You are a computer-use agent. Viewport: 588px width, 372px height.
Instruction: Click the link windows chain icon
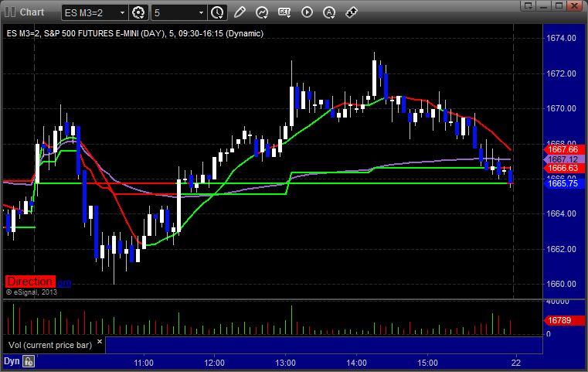tap(351, 12)
